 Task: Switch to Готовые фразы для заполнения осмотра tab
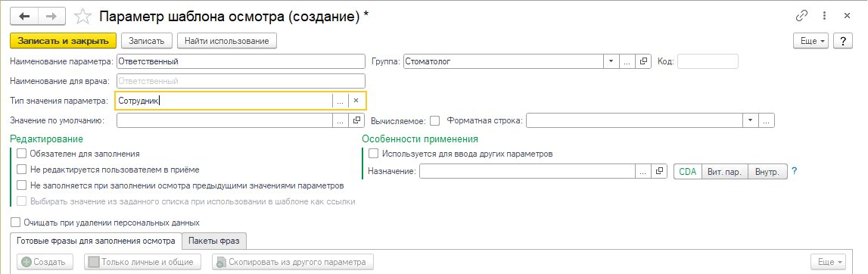(x=96, y=241)
